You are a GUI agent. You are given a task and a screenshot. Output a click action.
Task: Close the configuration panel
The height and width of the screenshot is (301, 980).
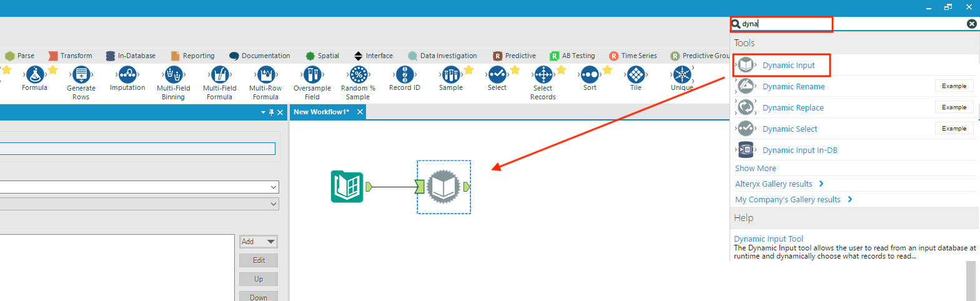(280, 112)
